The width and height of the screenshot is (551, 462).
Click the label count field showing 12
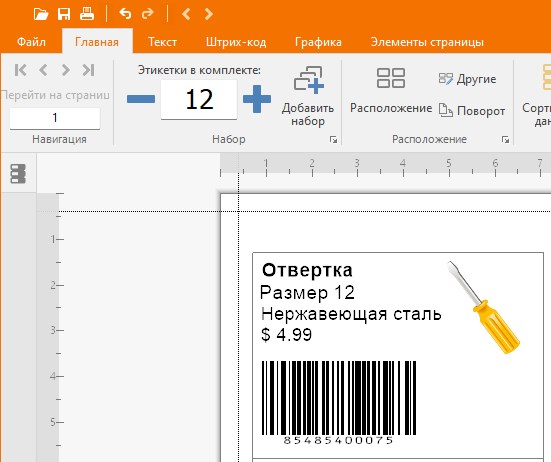(199, 99)
